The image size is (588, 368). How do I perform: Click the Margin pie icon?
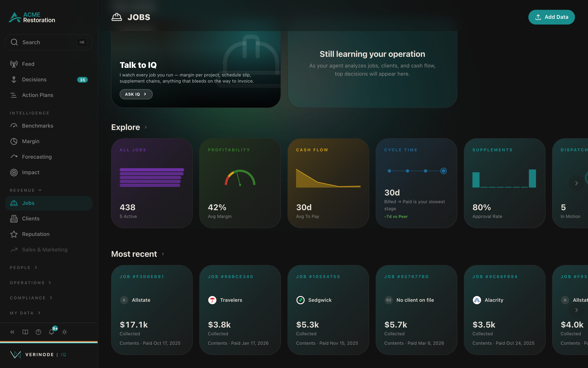pyautogui.click(x=14, y=141)
